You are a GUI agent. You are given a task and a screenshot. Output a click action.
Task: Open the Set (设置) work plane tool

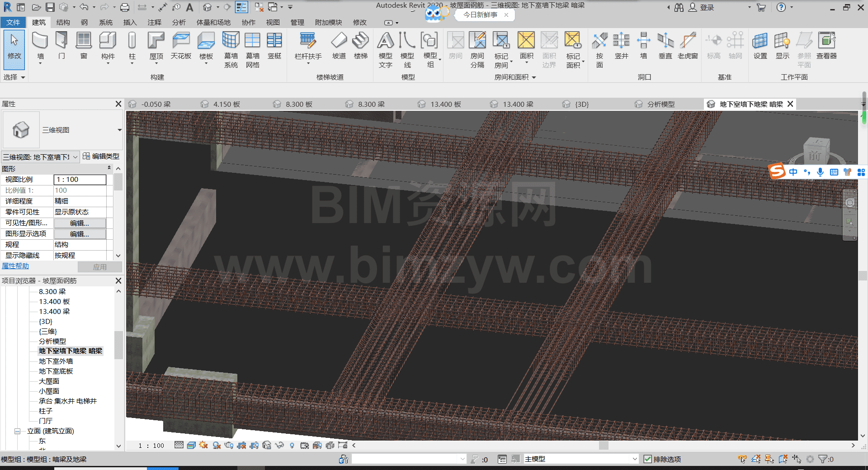click(760, 46)
